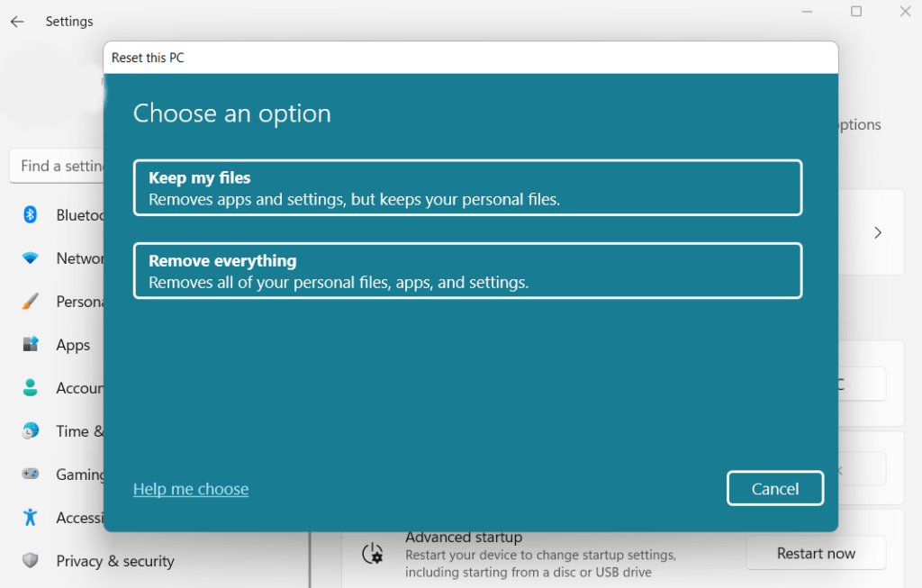Choose the Keep my files option

pos(467,187)
